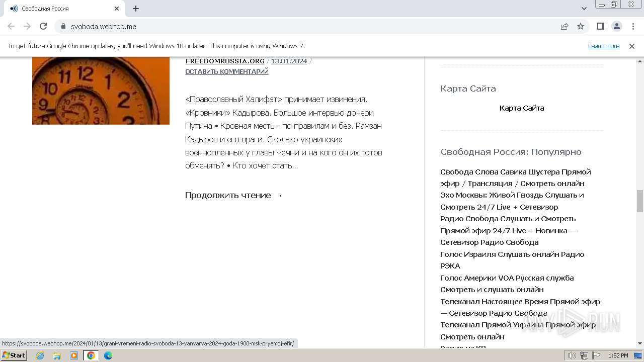
Task: Click the tab audio playing speaker icon
Action: point(14,9)
